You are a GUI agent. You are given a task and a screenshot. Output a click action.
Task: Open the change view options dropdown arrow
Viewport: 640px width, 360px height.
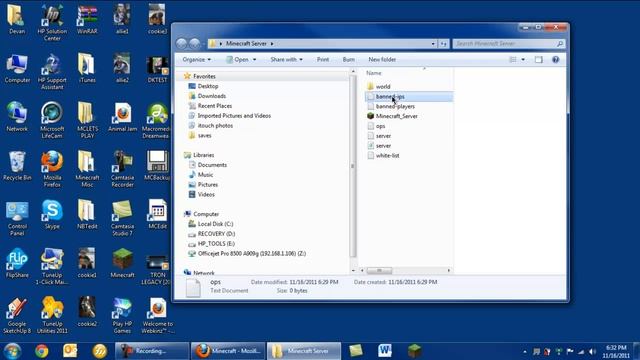point(523,60)
